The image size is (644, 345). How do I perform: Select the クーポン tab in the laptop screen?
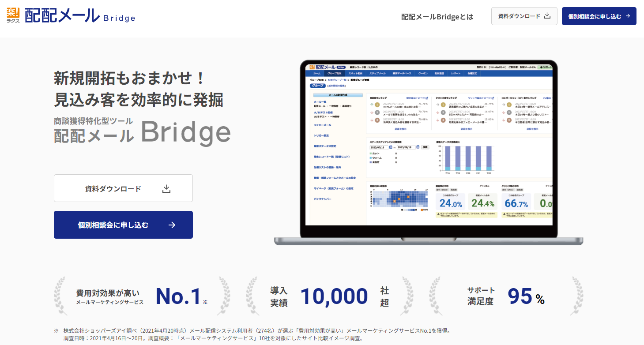pos(422,73)
